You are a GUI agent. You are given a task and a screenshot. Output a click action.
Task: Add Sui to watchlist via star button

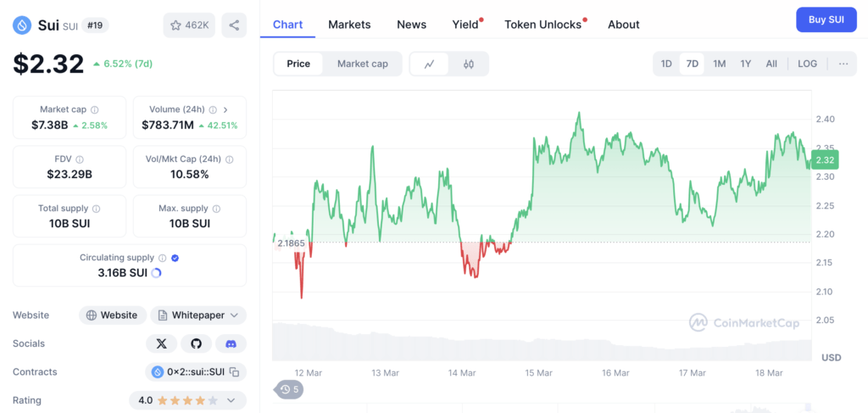189,25
